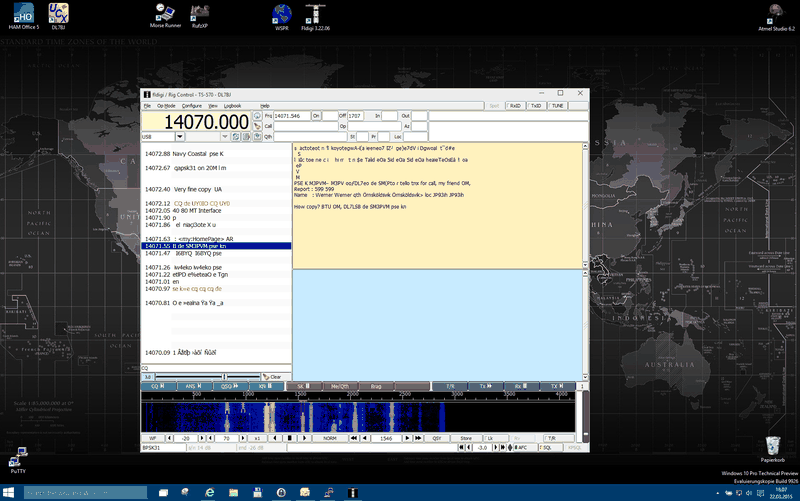Decrease waterfall lower level -20
The width and height of the screenshot is (800, 501).
coord(169,438)
